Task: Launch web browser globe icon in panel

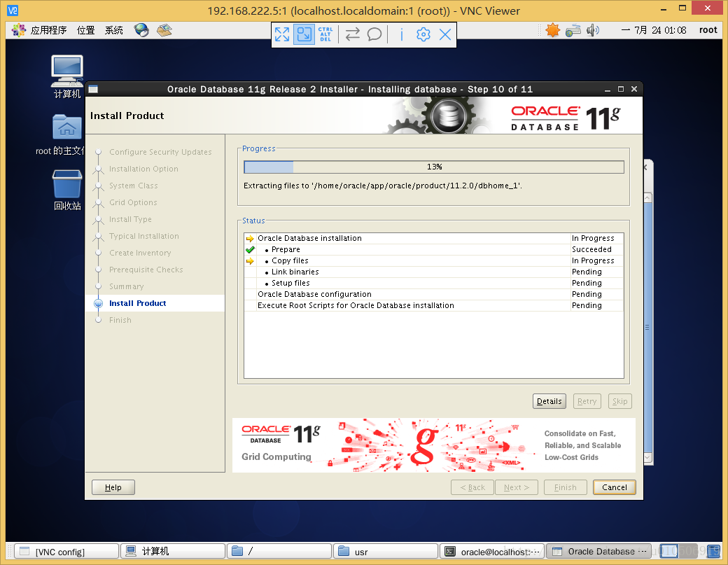Action: 141,30
